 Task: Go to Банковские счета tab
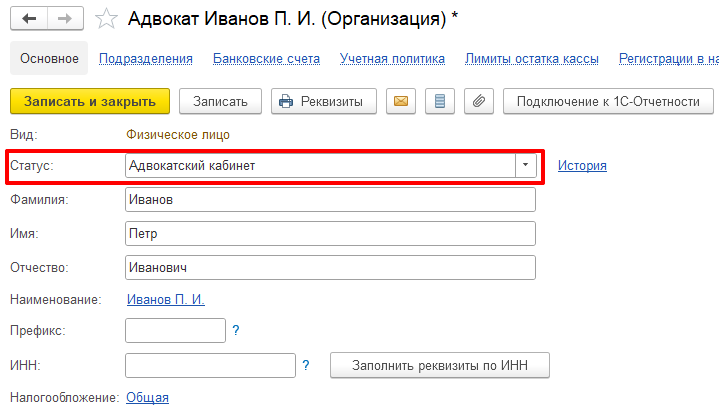coord(266,59)
